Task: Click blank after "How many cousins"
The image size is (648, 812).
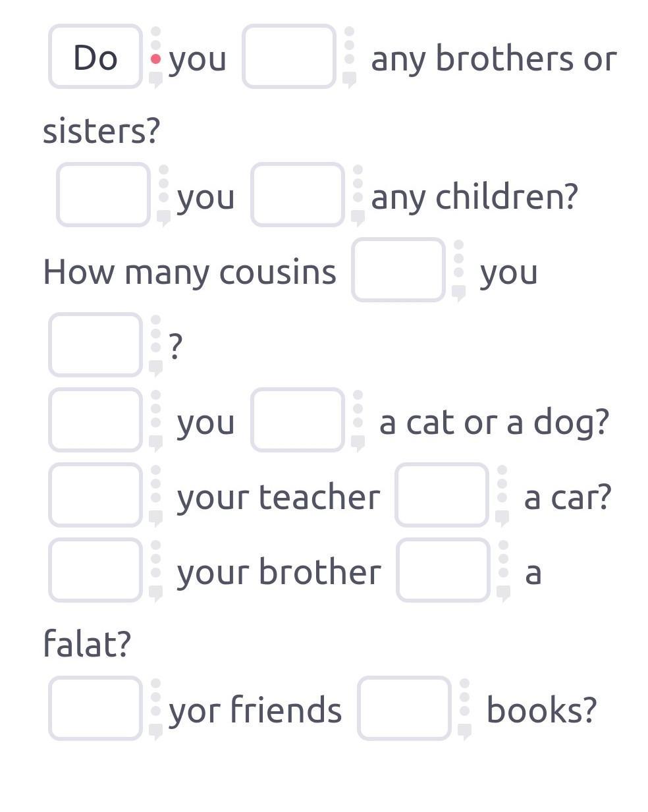Action: pyautogui.click(x=398, y=271)
